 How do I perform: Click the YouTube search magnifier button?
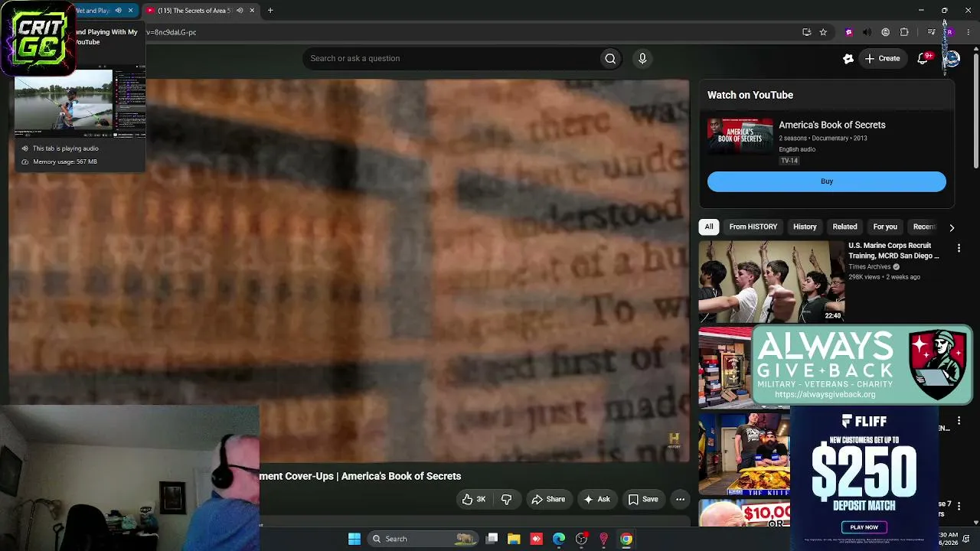tap(610, 58)
